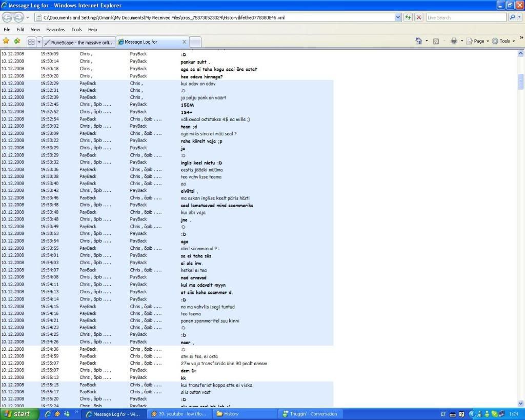The width and height of the screenshot is (525, 420).
Task: Click inside the Live Search box
Action: (x=466, y=17)
